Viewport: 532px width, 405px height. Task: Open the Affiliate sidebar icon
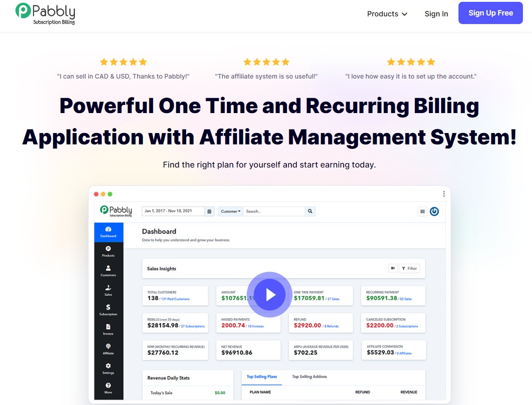click(x=108, y=349)
